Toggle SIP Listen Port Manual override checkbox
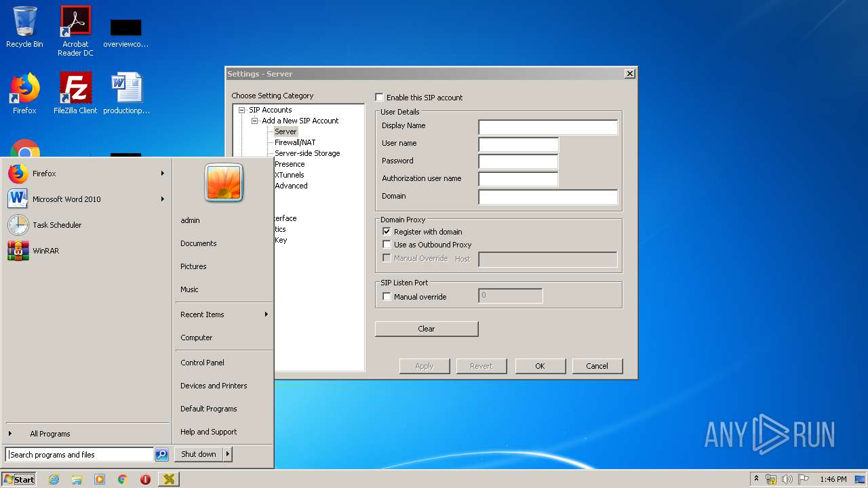Screen dimensions: 868x488 (387, 297)
